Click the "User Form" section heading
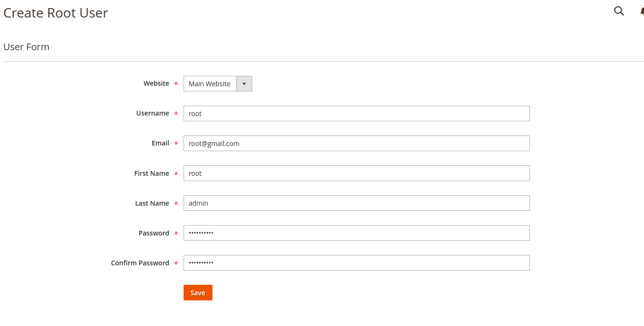Viewport: 644px width, 326px height. point(26,47)
